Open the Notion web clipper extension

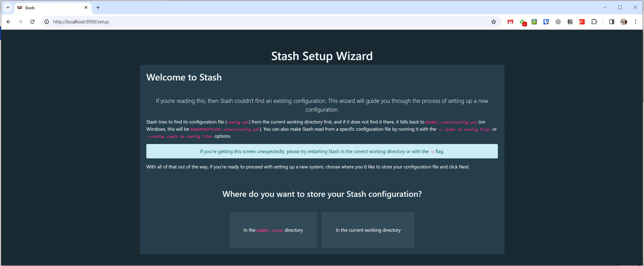point(570,22)
